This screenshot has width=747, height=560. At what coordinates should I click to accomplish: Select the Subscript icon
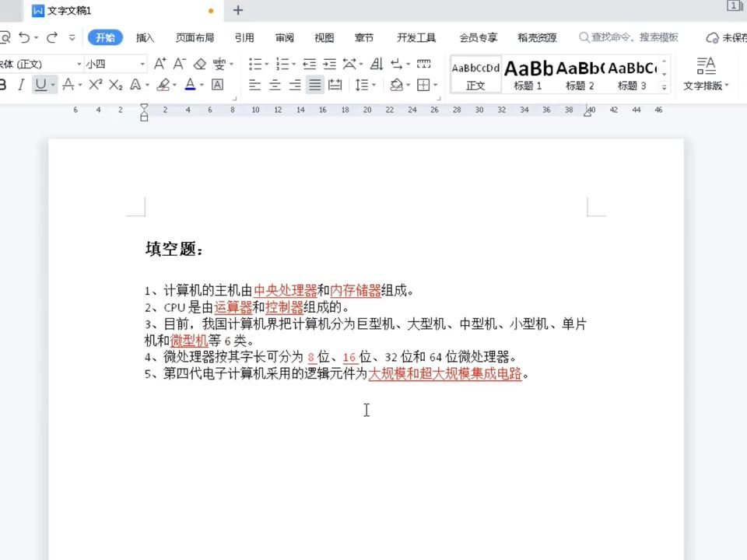point(114,85)
